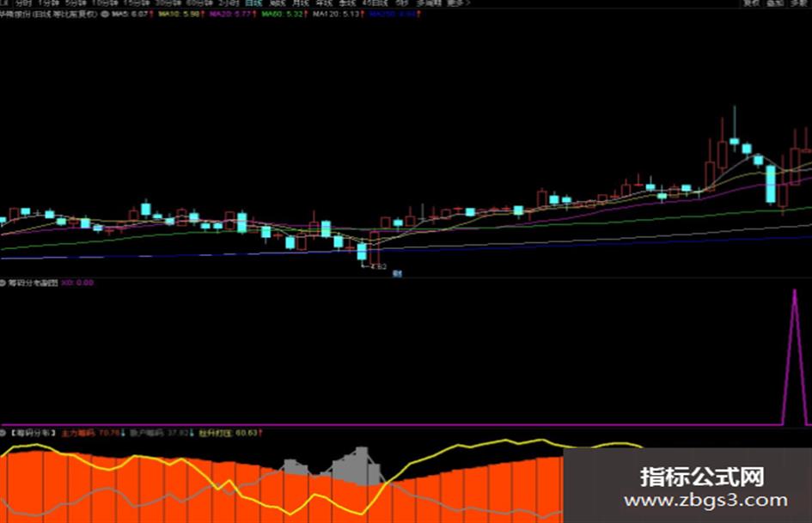Select the 15分钟 period tab
The height and width of the screenshot is (523, 812).
tap(136, 3)
